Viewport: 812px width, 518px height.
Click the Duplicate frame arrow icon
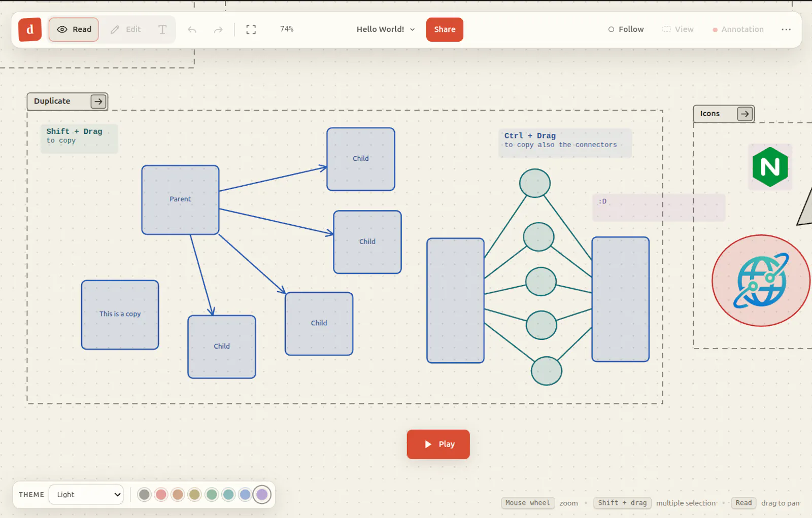click(98, 101)
